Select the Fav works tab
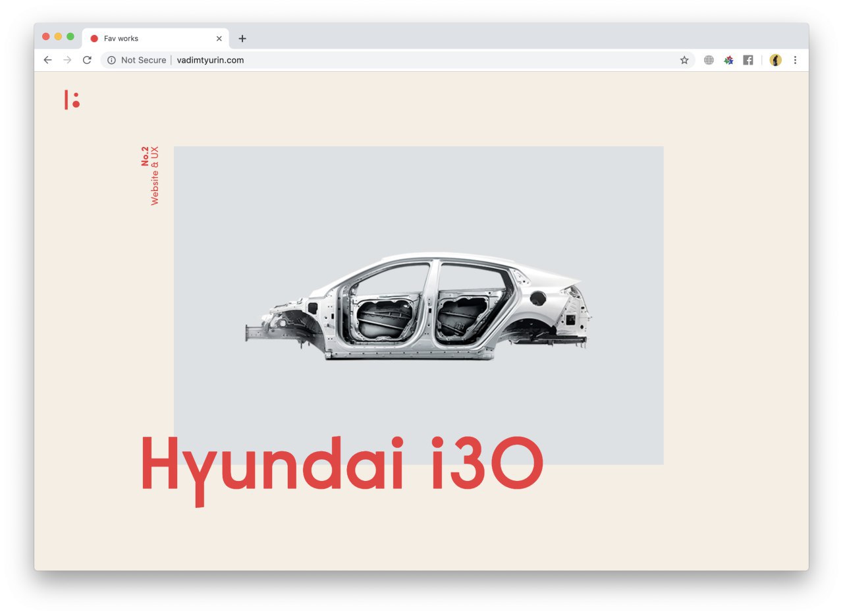The width and height of the screenshot is (843, 616). (x=155, y=38)
